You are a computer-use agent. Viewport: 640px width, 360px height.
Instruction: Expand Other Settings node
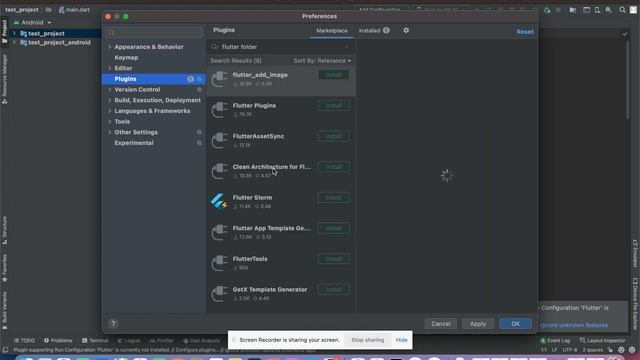[x=110, y=132]
